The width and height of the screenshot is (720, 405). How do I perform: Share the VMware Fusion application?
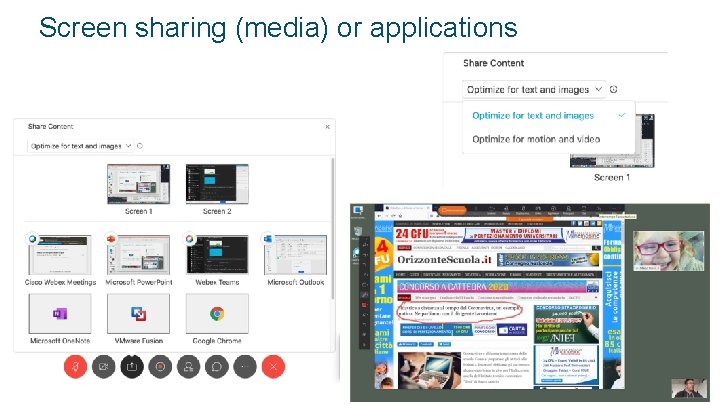click(138, 314)
